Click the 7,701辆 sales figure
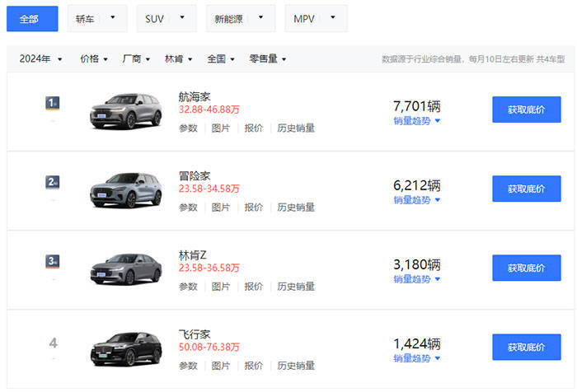577x392 pixels. pos(417,106)
